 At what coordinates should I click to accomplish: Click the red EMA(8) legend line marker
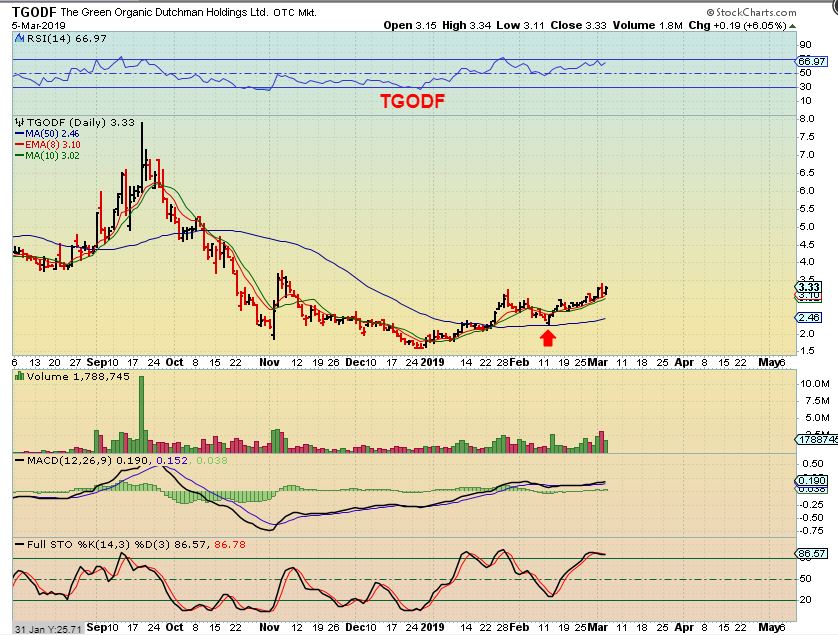pyautogui.click(x=20, y=145)
